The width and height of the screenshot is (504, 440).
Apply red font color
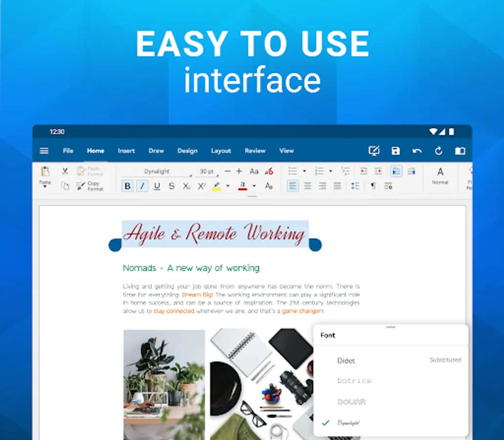242,186
